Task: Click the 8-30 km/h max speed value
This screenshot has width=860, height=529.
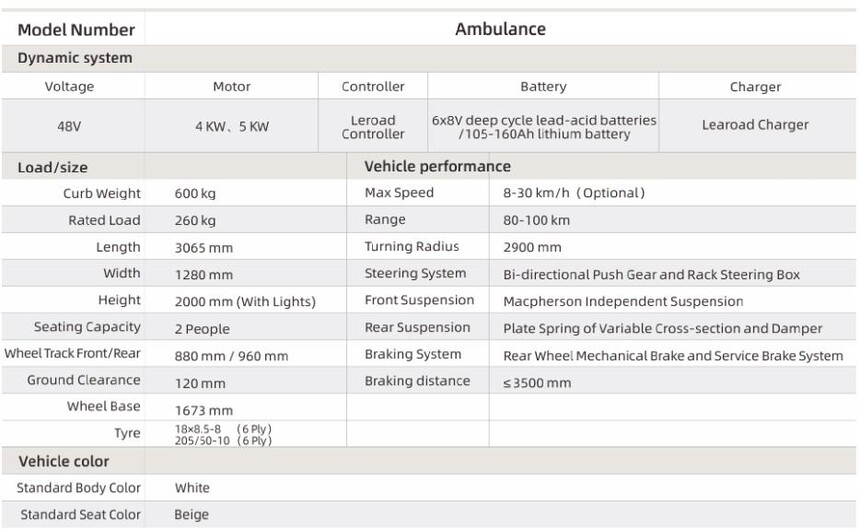Action: click(x=574, y=193)
